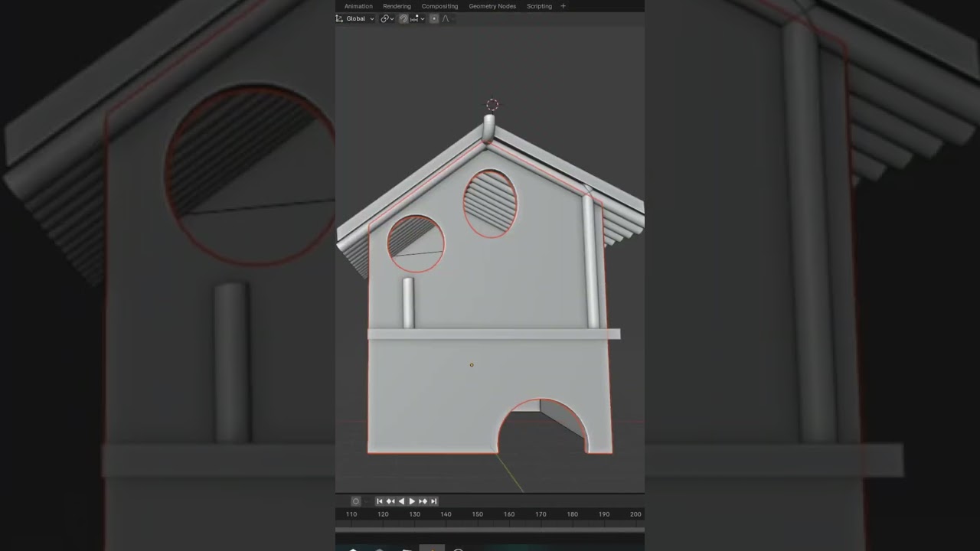980x551 pixels.
Task: Add a new workspace with the plus button
Action: [x=563, y=6]
